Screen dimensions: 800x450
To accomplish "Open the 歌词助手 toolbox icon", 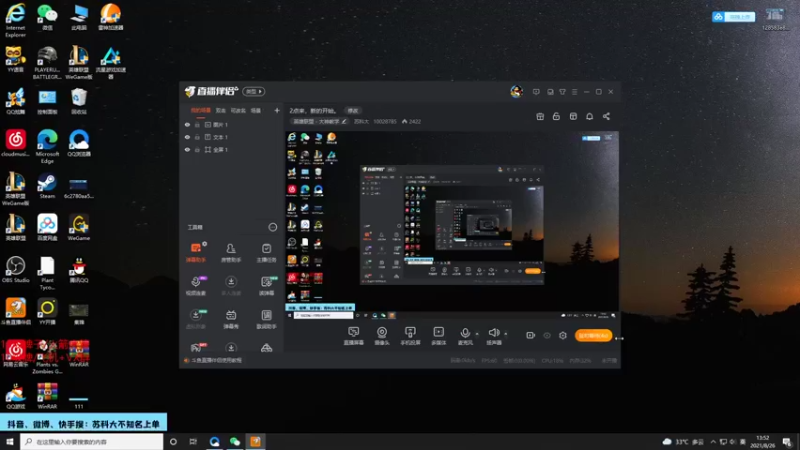I will click(x=266, y=319).
